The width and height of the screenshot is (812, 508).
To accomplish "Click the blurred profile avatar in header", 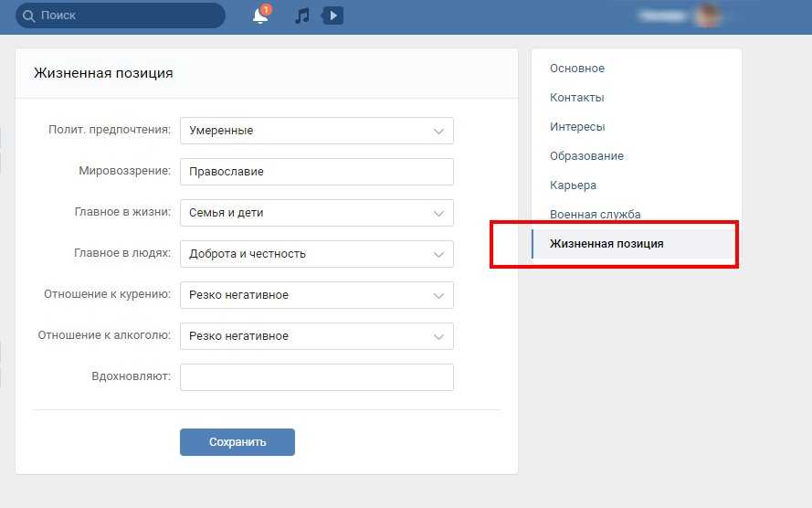I will point(706,16).
